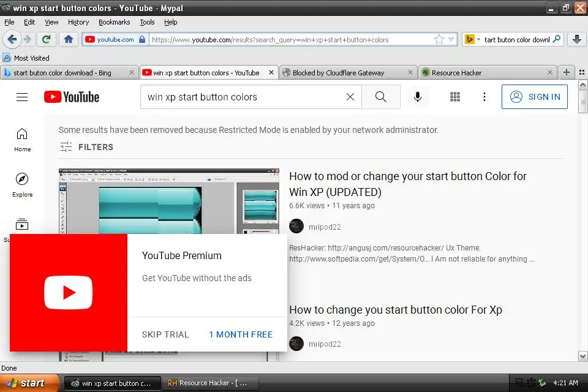This screenshot has height=392, width=588.
Task: Open the Windows Start button
Action: click(29, 383)
